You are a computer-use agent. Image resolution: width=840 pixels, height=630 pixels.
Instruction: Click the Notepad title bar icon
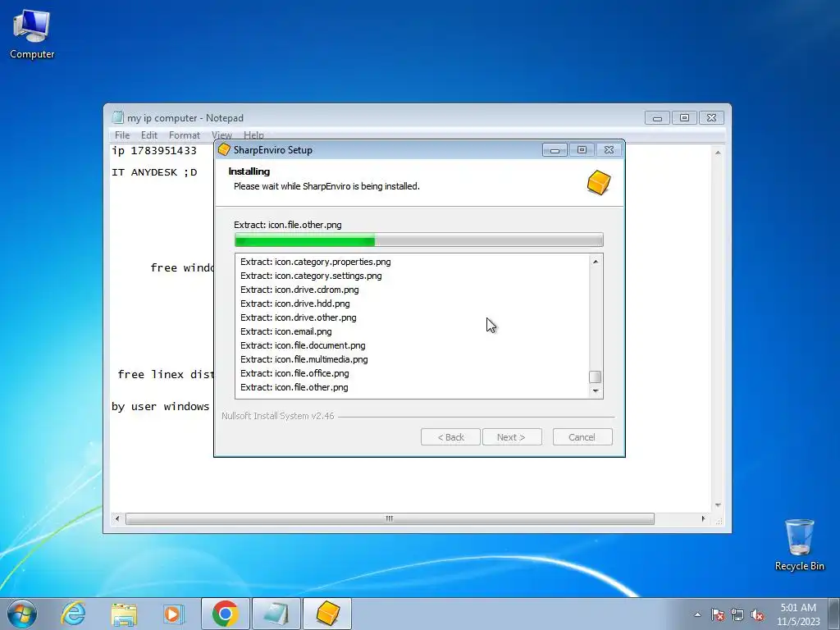pos(117,117)
